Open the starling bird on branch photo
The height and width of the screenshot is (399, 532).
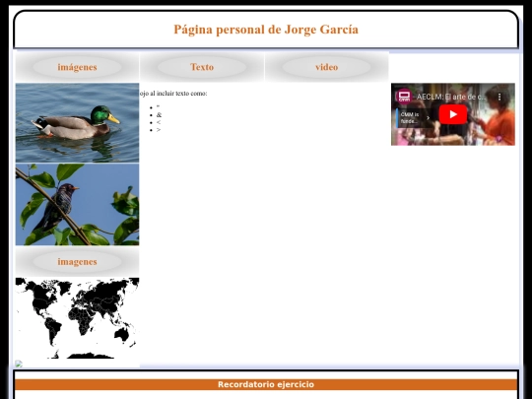pyautogui.click(x=77, y=205)
